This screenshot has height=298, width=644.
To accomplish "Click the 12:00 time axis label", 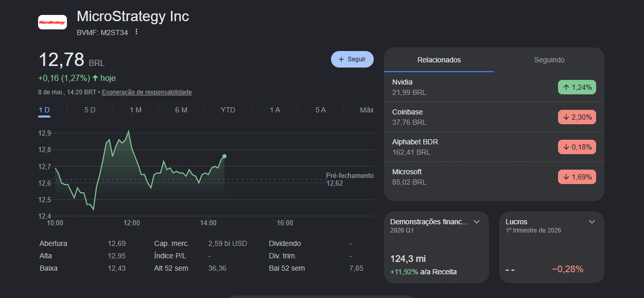I will coord(132,223).
